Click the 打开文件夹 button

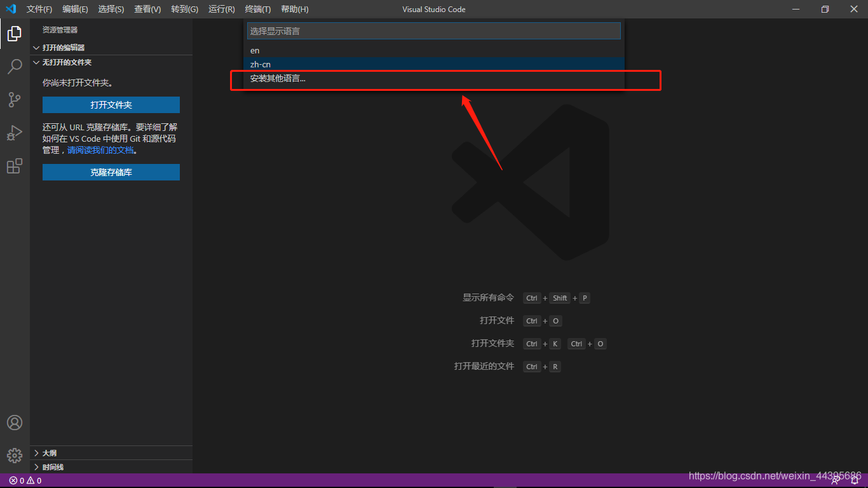click(x=111, y=105)
